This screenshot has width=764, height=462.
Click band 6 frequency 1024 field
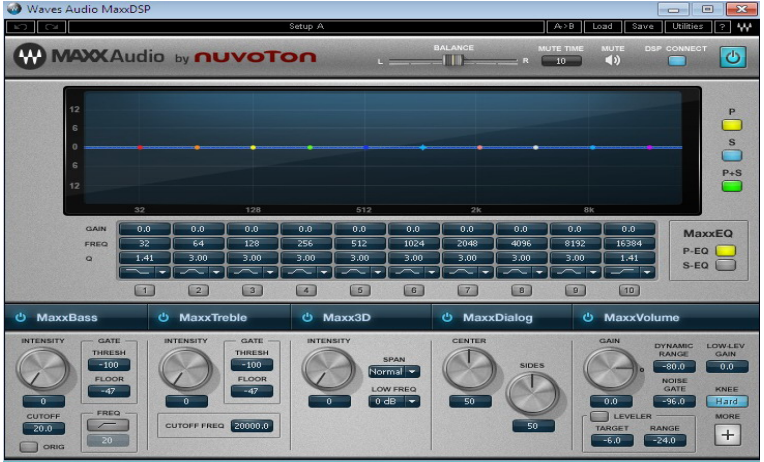pos(413,243)
